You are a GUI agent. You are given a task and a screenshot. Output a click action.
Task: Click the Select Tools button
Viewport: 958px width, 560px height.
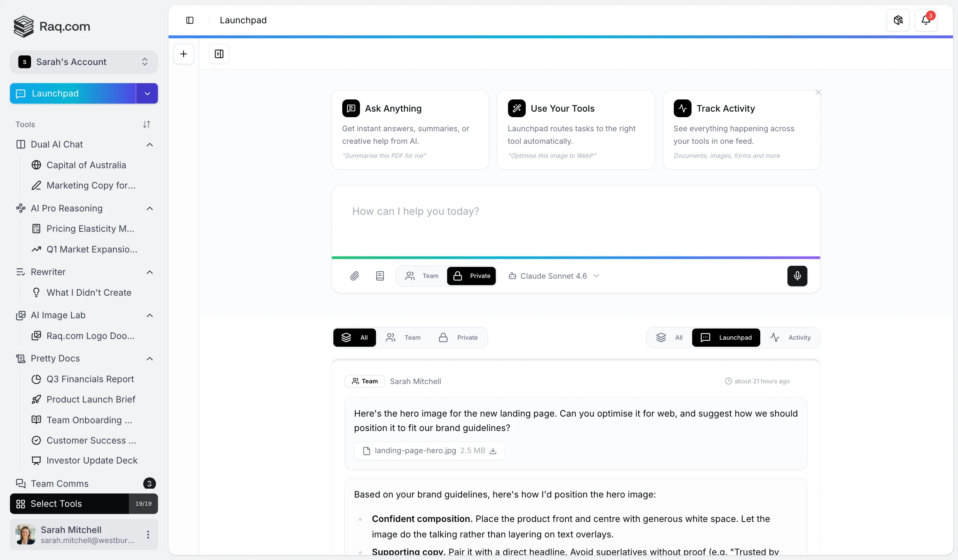coord(69,503)
